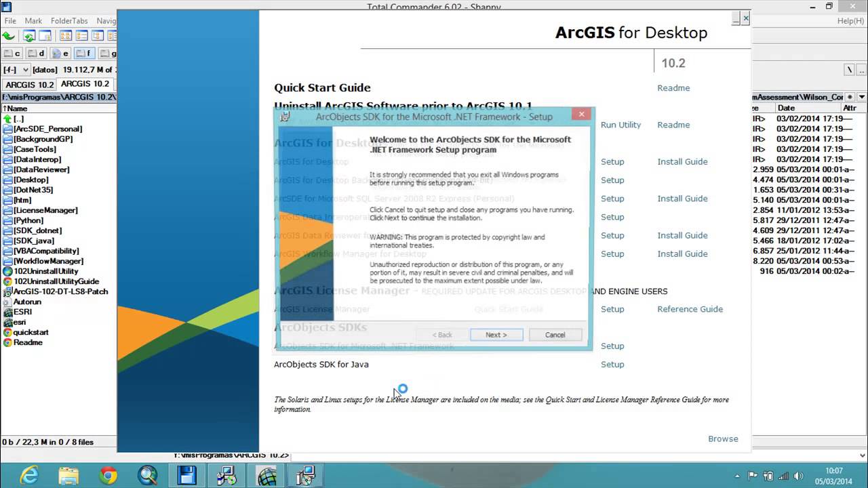Open the Help(H) menu

click(850, 21)
